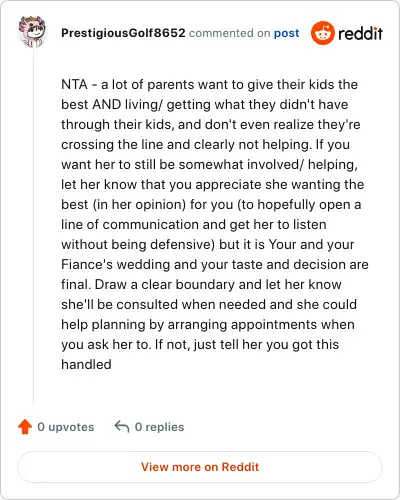This screenshot has height=500, width=400.
Task: Follow the blue "post" link
Action: tap(286, 33)
